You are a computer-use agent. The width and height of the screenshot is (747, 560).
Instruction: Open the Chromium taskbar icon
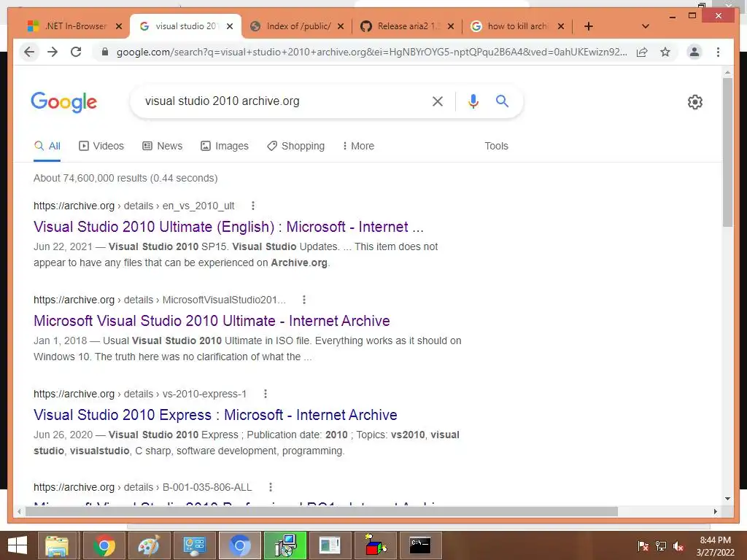[x=239, y=545]
